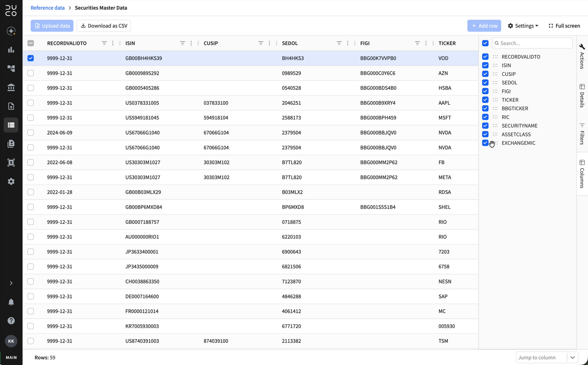This screenshot has height=365, width=588.
Task: Open the SEDOL column options menu
Action: pos(348,43)
